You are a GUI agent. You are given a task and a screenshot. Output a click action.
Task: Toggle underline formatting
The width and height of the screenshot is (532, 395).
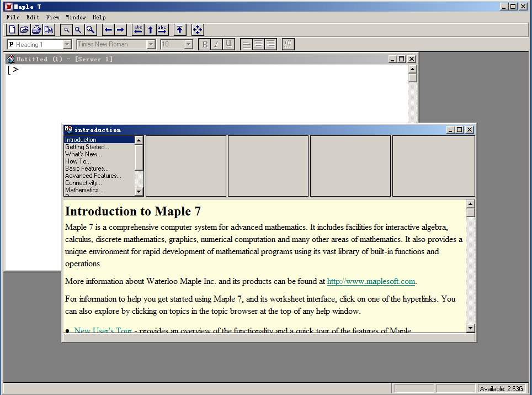pyautogui.click(x=228, y=44)
